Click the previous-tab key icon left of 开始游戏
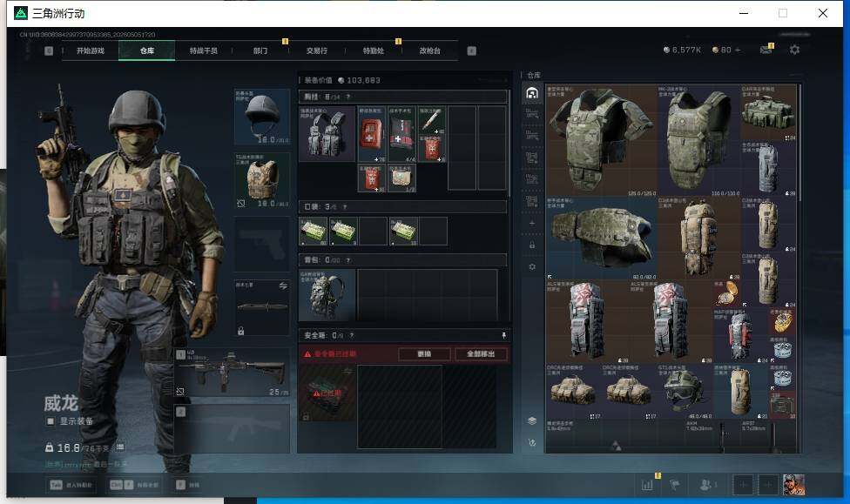850x504 pixels. [x=49, y=50]
